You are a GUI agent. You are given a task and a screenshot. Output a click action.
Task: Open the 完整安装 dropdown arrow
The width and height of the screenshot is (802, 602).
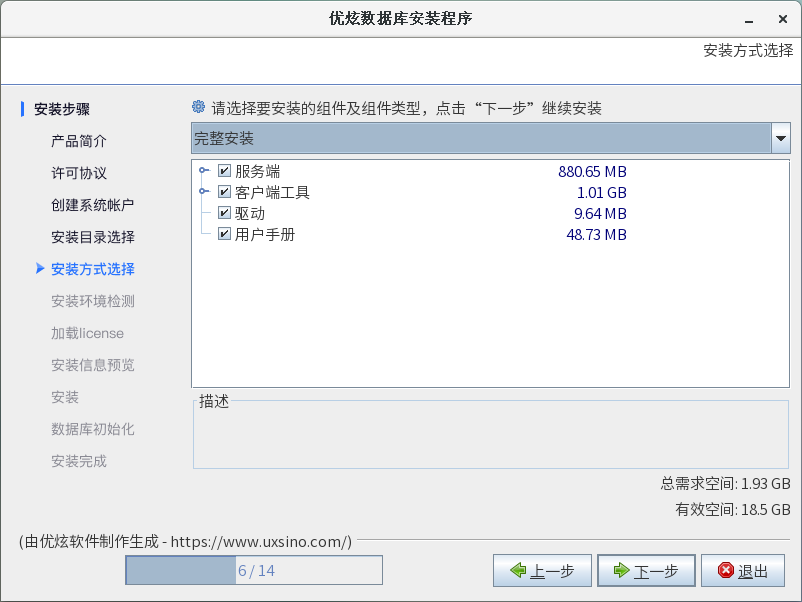coord(780,139)
